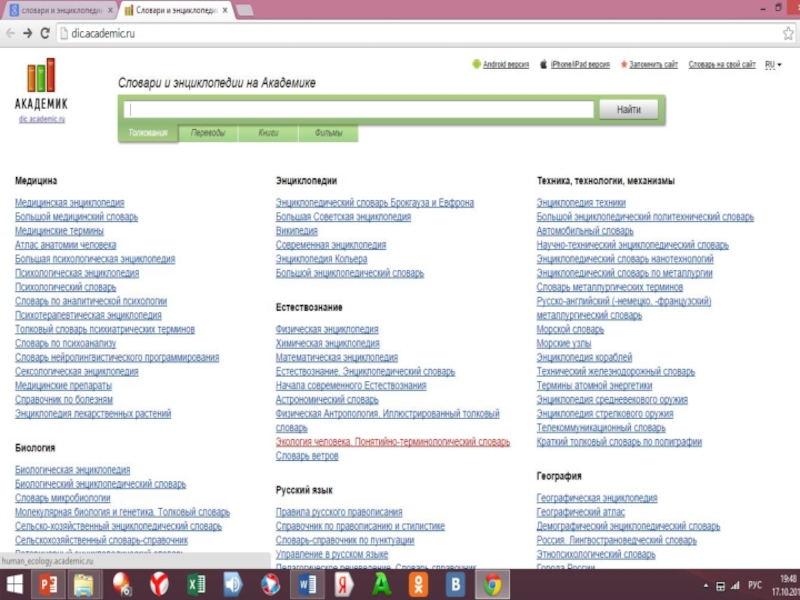Open the Википедия link
This screenshot has width=800, height=600.
pyautogui.click(x=296, y=231)
